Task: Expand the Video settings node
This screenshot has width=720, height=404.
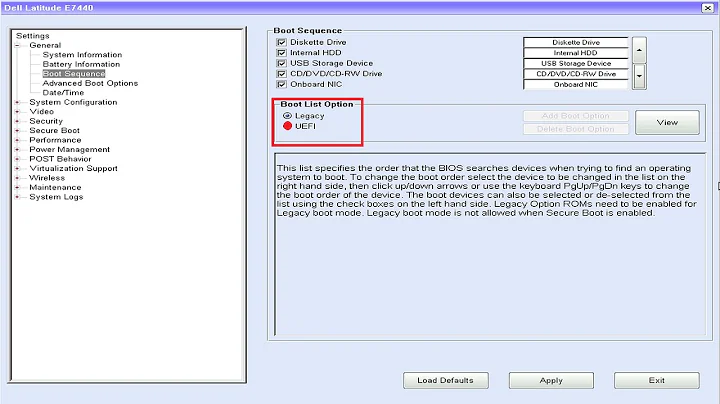Action: point(17,112)
